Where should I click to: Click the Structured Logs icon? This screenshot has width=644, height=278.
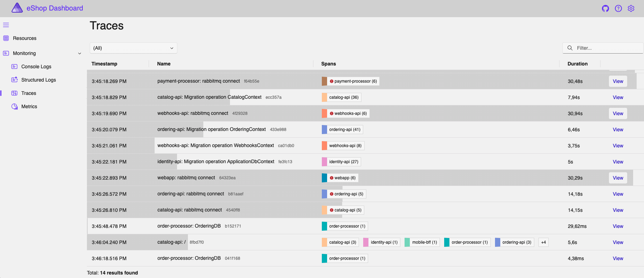(14, 80)
